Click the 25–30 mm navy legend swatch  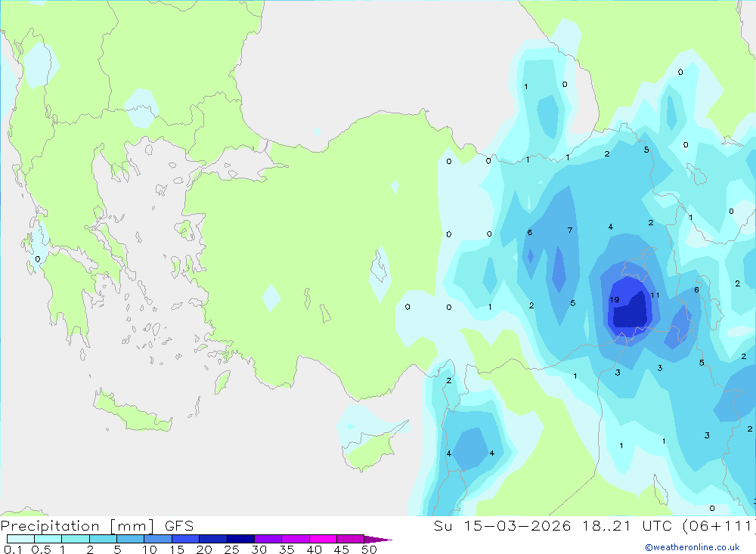[240, 539]
